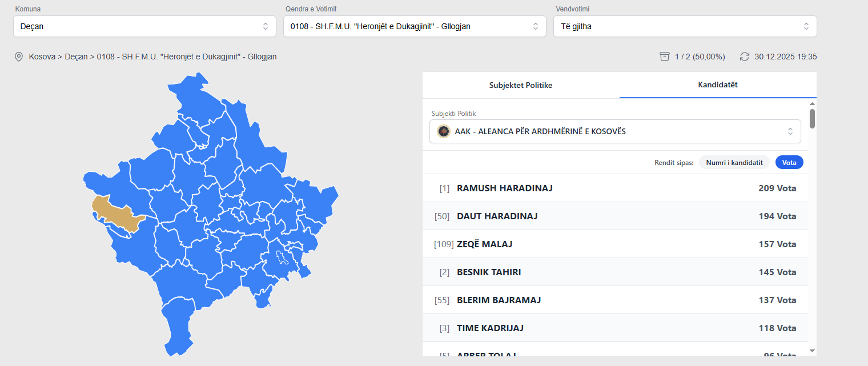Sort candidates by Vota
This screenshot has height=366, width=868.
click(x=789, y=163)
